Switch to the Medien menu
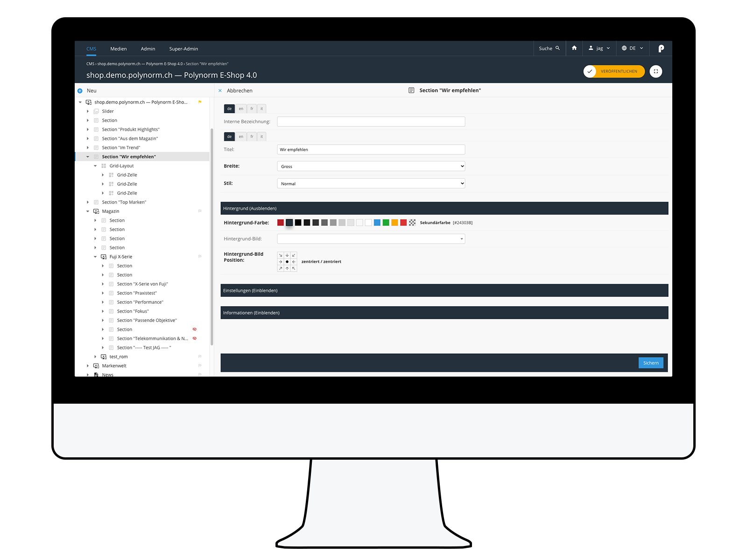Viewport: 747px width, 560px height. [118, 49]
